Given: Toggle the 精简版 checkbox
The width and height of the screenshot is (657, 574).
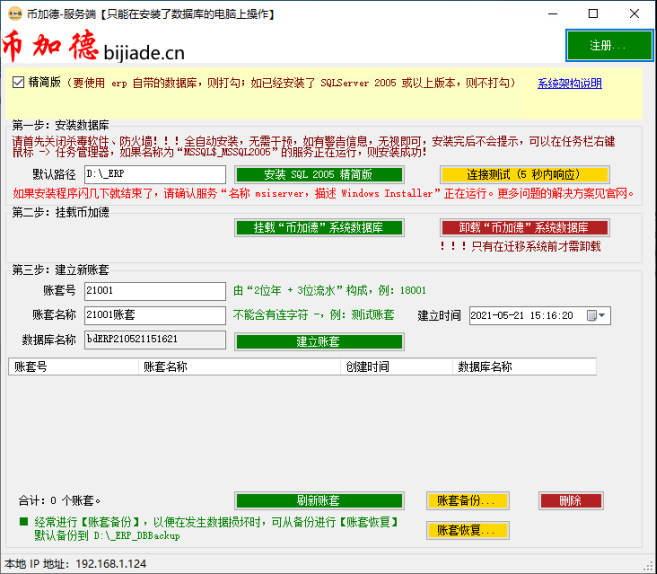Looking at the screenshot, I should pos(18,82).
